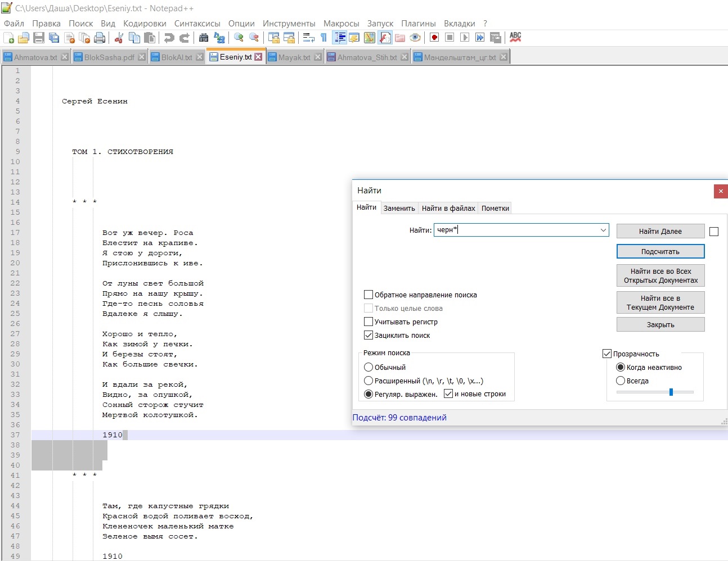
Task: Save the current file with floppy icon
Action: click(39, 38)
